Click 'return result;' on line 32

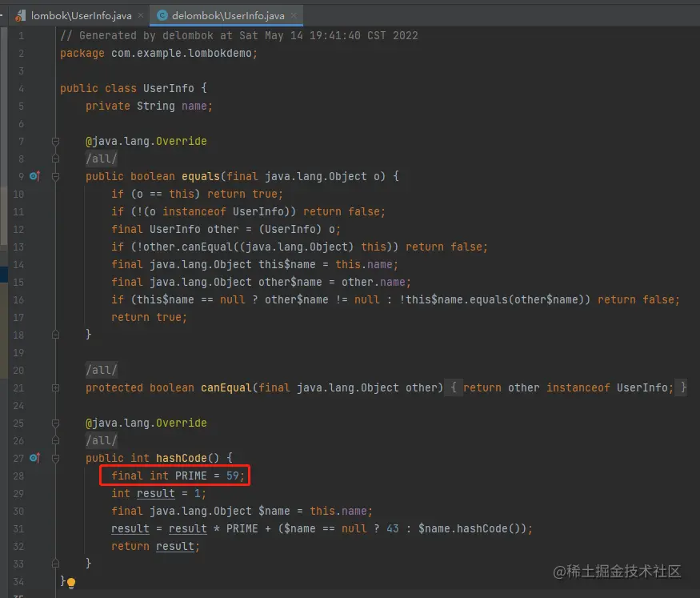(156, 547)
